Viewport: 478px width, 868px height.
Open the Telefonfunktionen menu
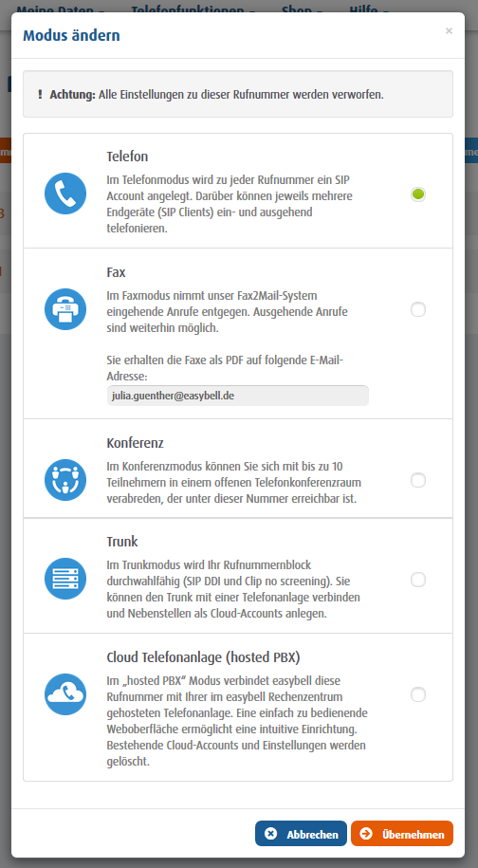(193, 10)
